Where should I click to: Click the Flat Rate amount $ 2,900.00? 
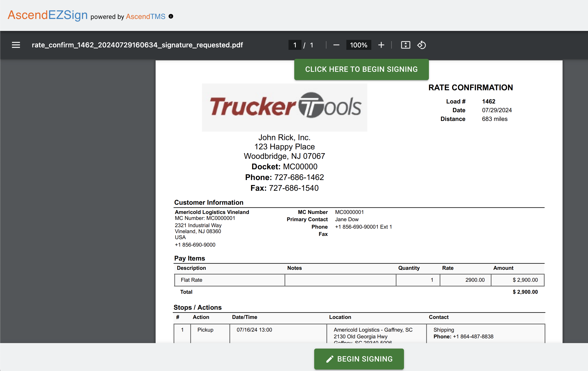click(x=525, y=280)
